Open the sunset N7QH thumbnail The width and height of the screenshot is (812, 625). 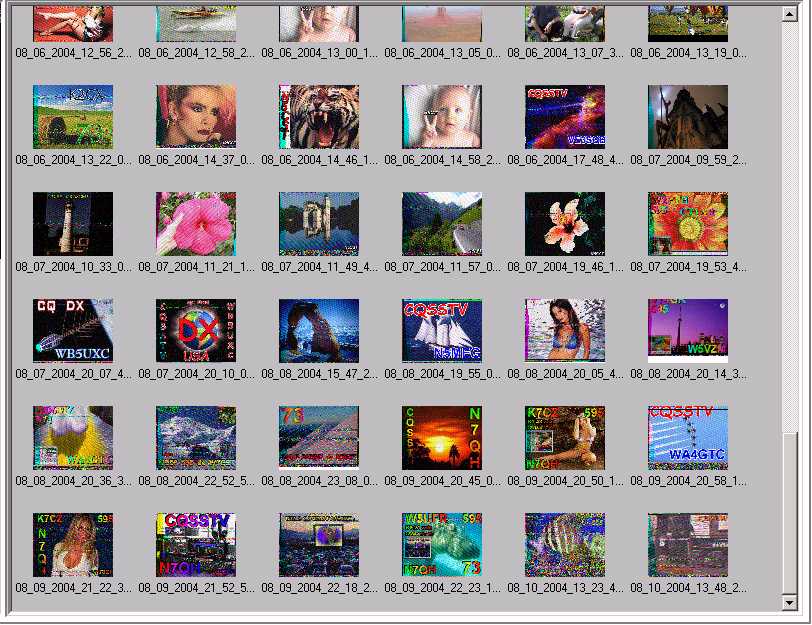tap(442, 437)
